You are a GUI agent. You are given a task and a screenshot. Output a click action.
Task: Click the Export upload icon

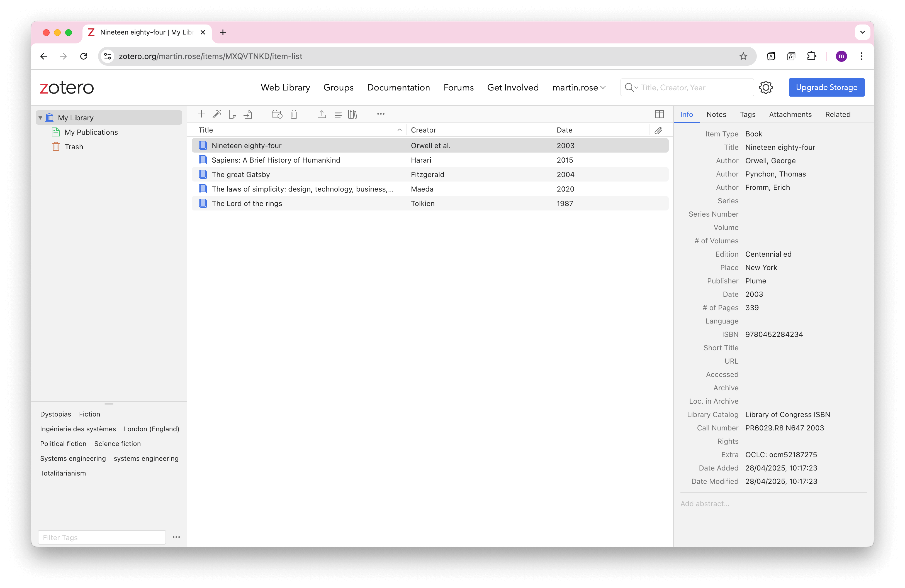point(322,114)
